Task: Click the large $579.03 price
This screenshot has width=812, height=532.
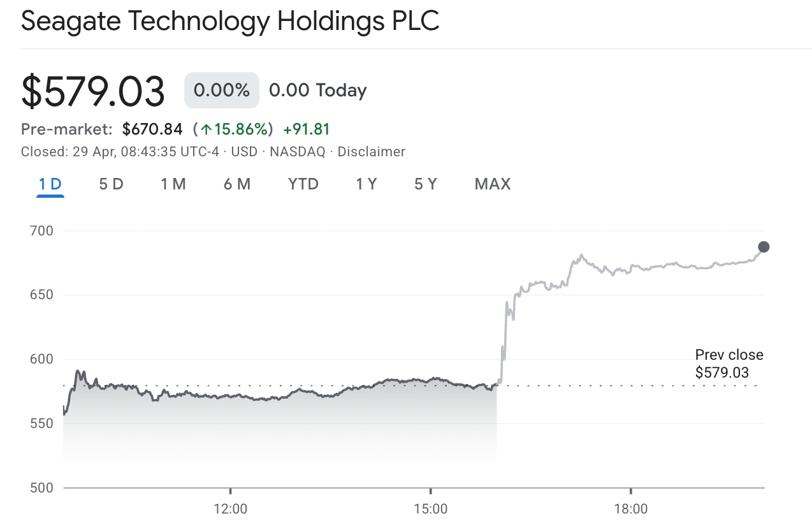Action: (x=93, y=91)
